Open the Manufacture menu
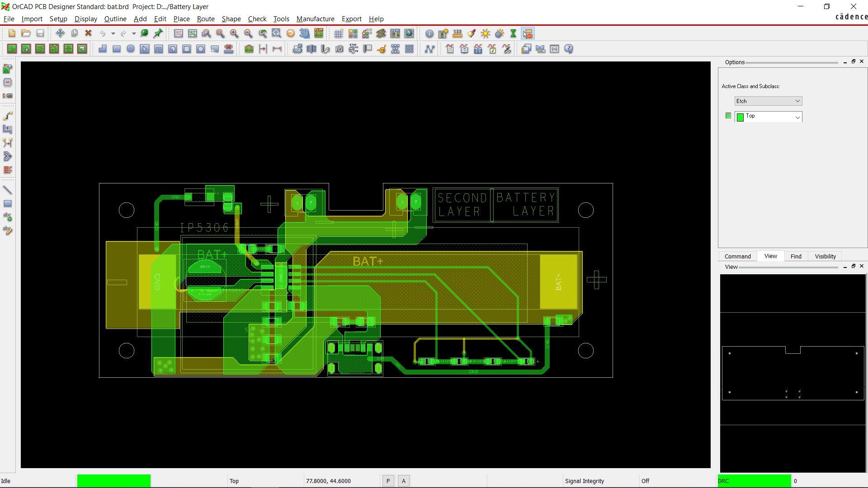This screenshot has height=488, width=868. pos(315,19)
